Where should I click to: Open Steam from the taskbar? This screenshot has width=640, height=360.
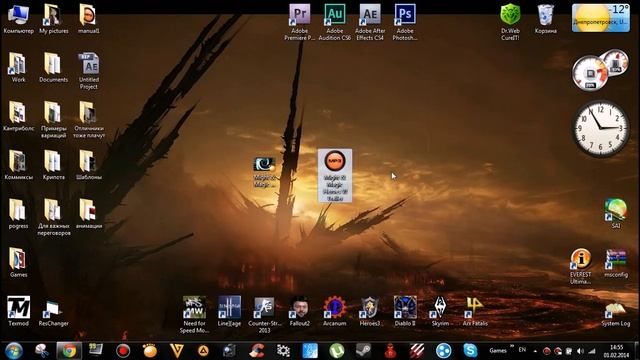pyautogui.click(x=363, y=351)
